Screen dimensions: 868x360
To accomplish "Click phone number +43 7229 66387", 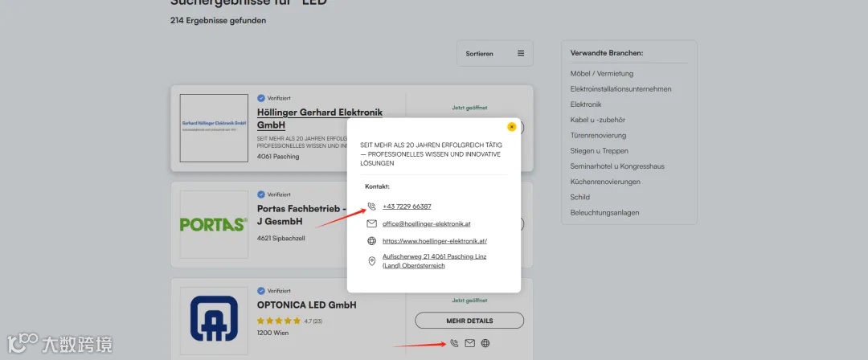I will pos(407,207).
